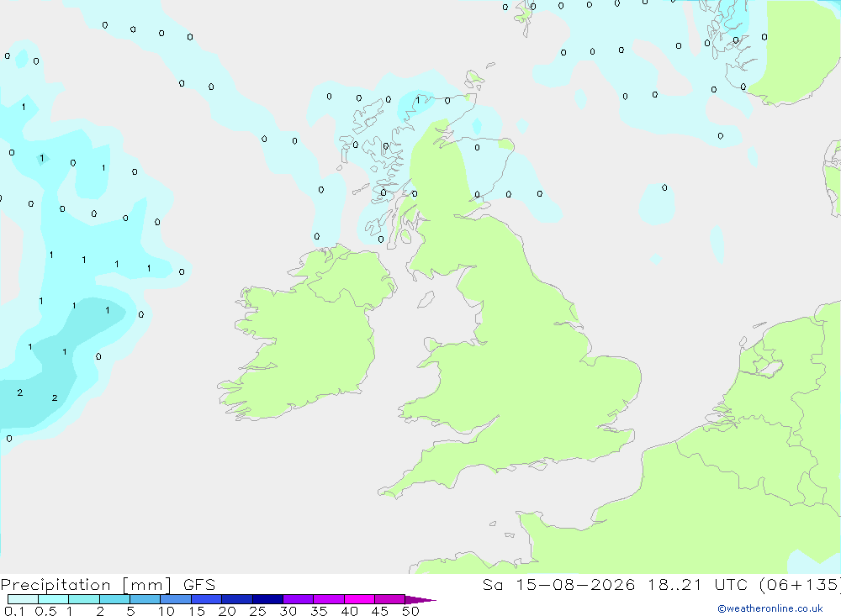Click the "GFS" model label
The width and height of the screenshot is (841, 616).
pos(199,584)
